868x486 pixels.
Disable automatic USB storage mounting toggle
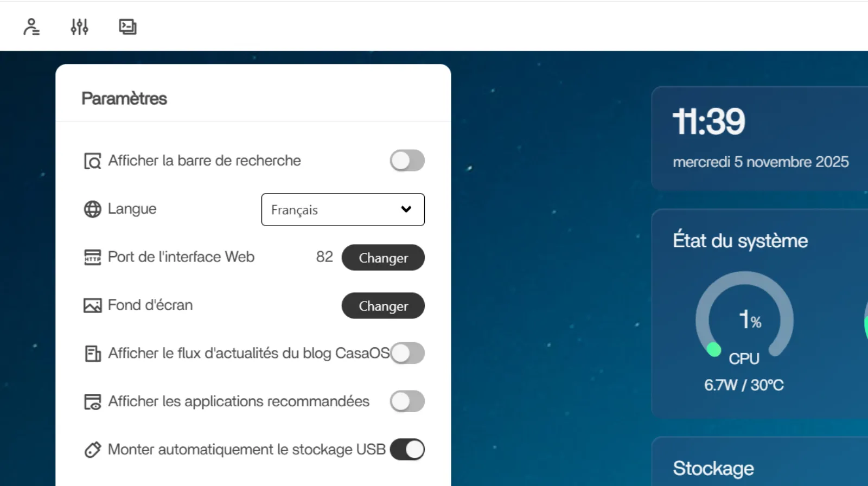pos(407,449)
